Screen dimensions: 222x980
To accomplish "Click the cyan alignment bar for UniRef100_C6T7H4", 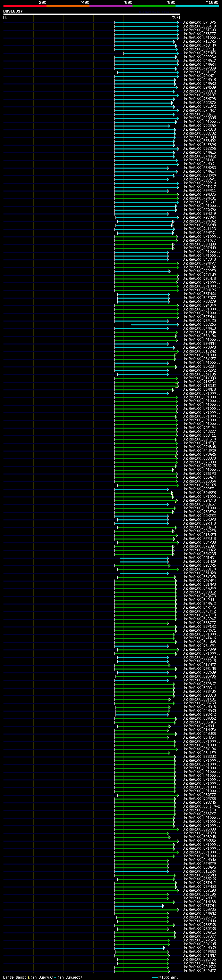I will pyautogui.click(x=140, y=906).
